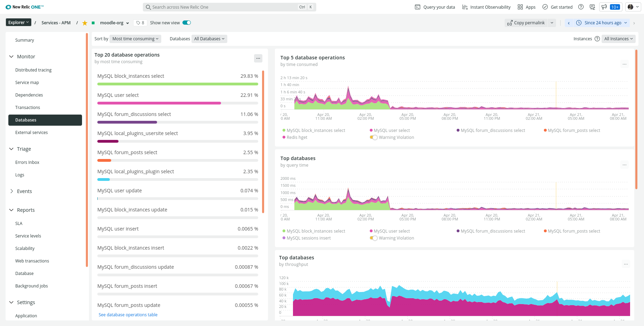Image resolution: width=644 pixels, height=326 pixels.
Task: Go to previous time range arrow
Action: point(569,23)
